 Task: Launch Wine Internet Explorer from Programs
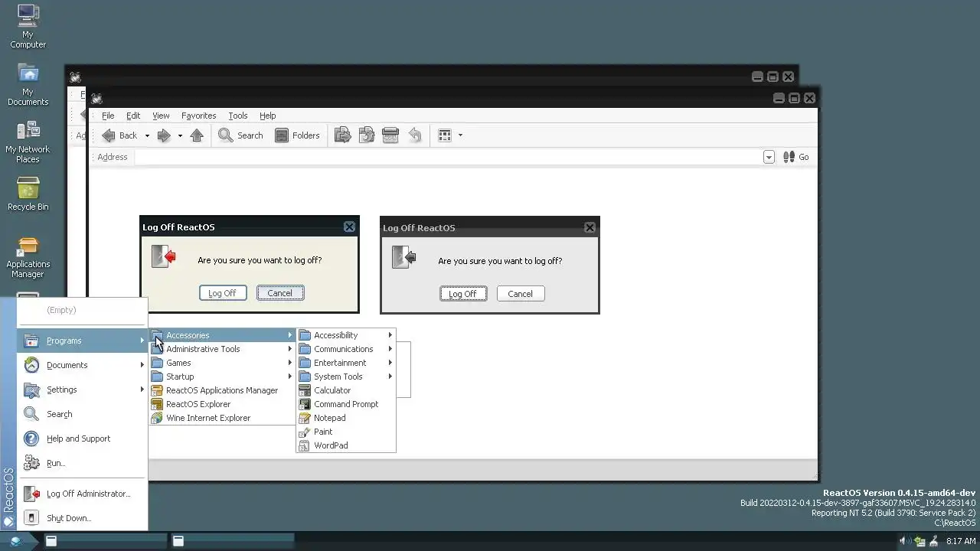(x=223, y=418)
